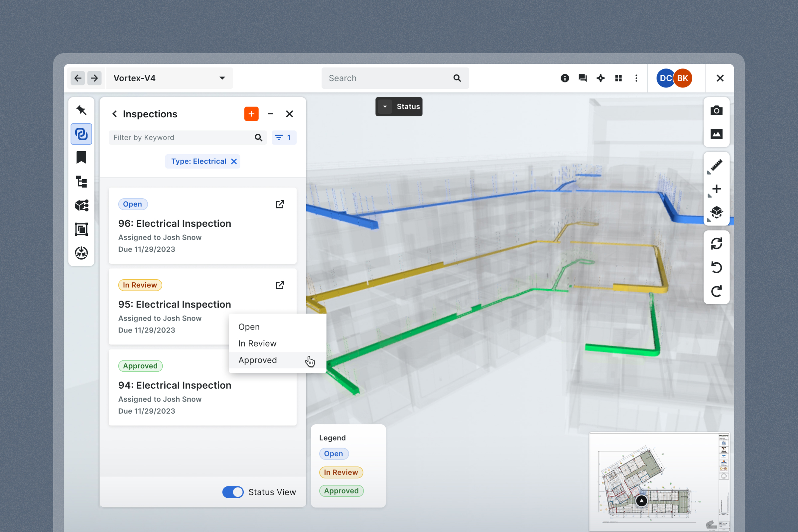The image size is (798, 532).
Task: Click the camera snapshot icon
Action: click(716, 111)
